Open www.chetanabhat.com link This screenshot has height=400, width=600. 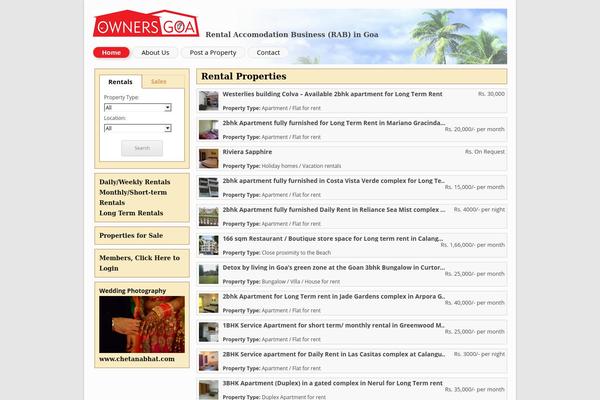click(137, 359)
